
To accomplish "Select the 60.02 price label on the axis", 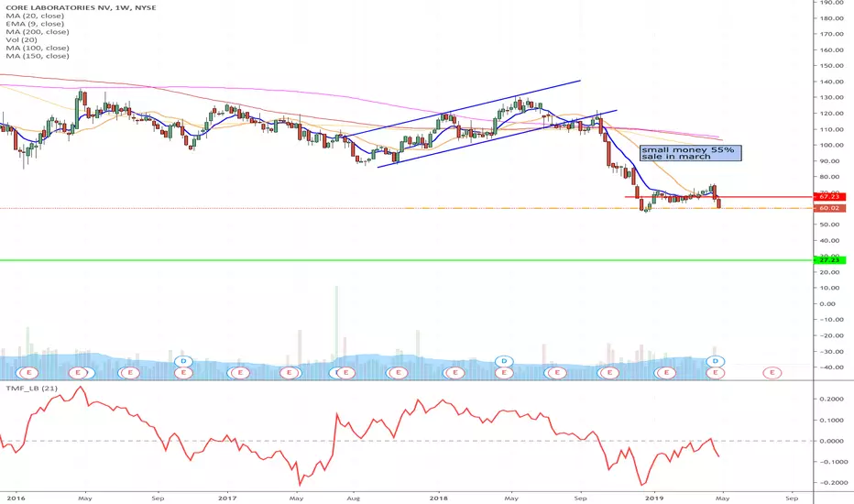I will [x=829, y=208].
